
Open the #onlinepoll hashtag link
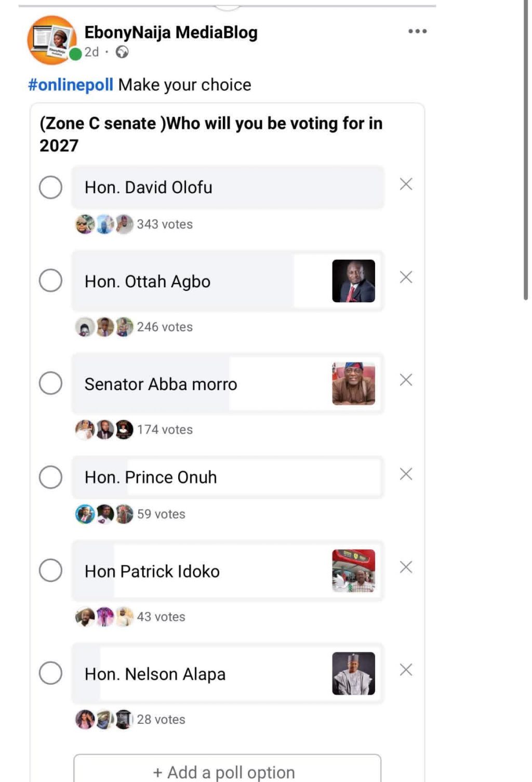(71, 85)
